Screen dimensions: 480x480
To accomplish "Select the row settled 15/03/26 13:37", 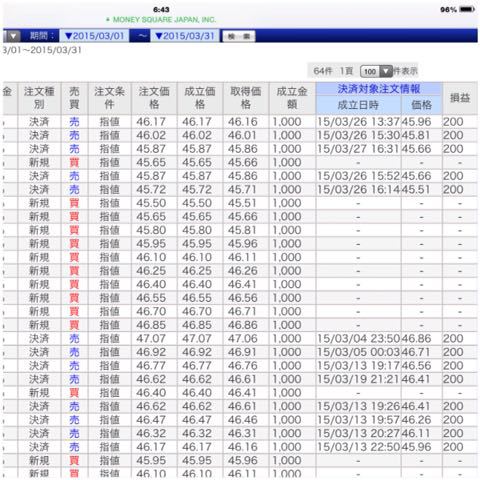I will pos(240,122).
